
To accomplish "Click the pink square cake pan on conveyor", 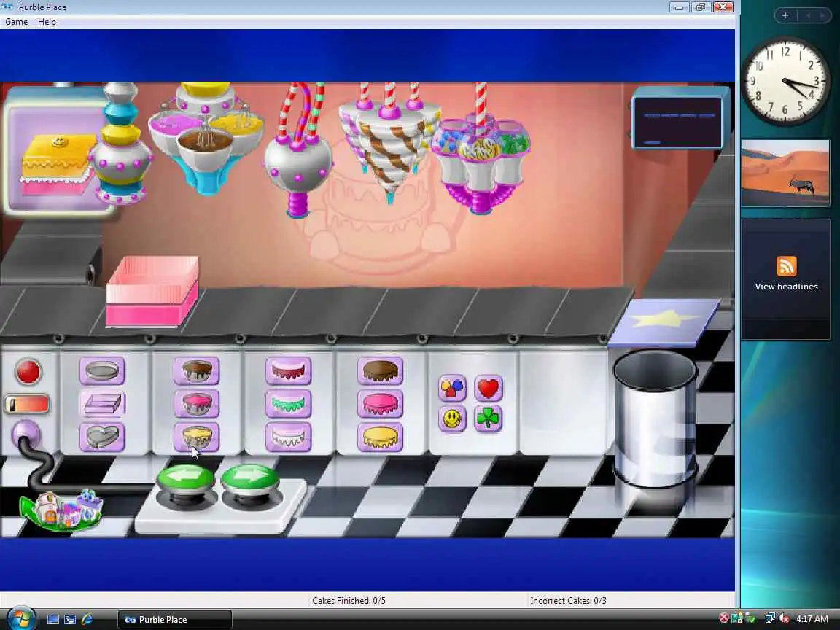I will (152, 291).
